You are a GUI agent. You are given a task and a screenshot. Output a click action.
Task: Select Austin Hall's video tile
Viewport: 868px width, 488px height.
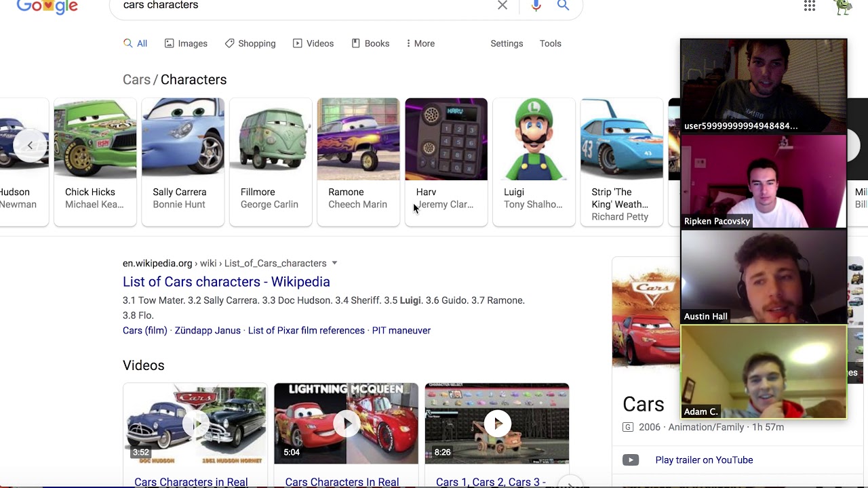click(764, 277)
